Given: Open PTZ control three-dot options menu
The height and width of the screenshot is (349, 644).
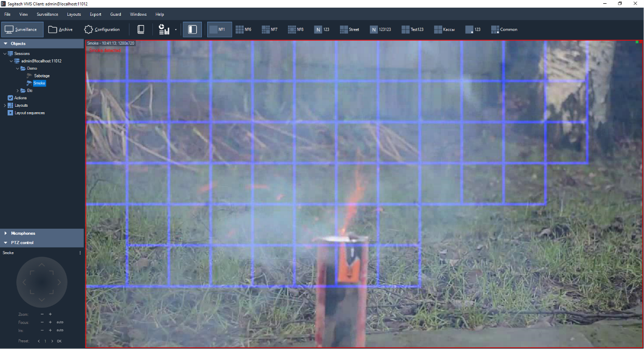Looking at the screenshot, I should click(80, 253).
